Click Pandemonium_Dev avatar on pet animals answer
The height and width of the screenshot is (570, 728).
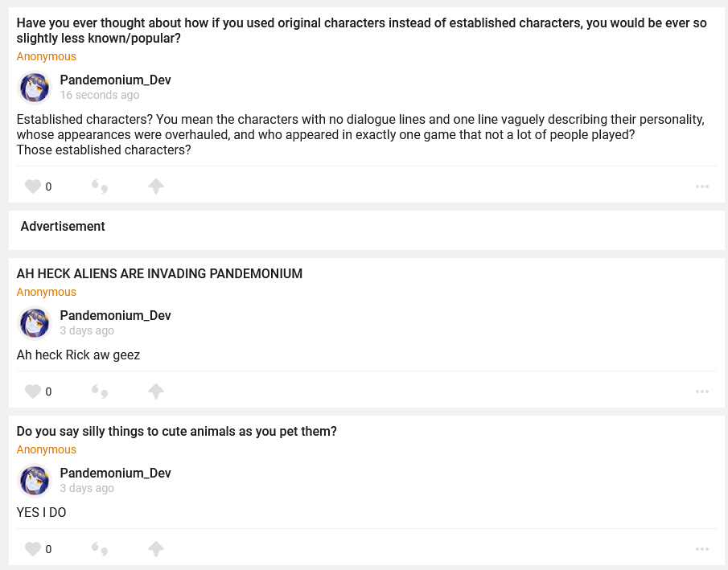tap(35, 480)
